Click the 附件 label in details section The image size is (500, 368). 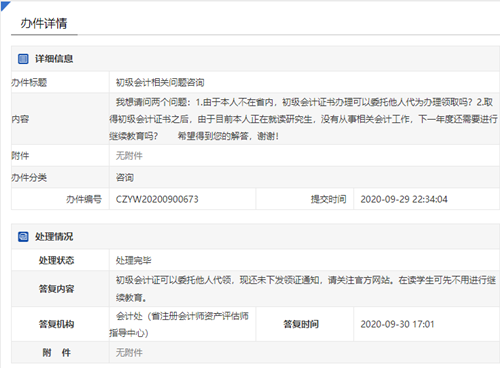pyautogui.click(x=20, y=156)
